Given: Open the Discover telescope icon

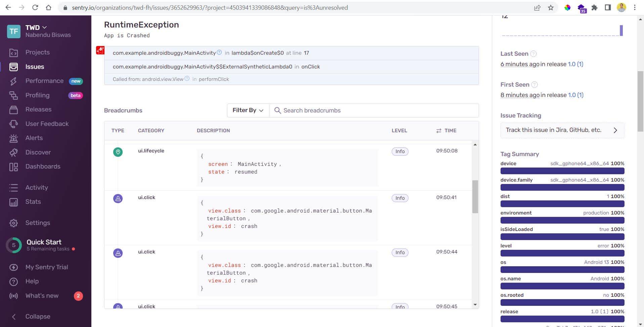Looking at the screenshot, I should tap(13, 152).
